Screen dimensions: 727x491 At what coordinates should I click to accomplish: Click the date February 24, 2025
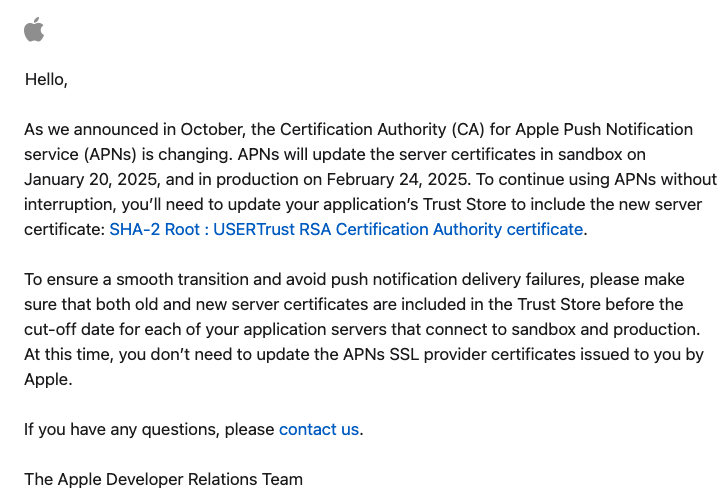pos(398,180)
